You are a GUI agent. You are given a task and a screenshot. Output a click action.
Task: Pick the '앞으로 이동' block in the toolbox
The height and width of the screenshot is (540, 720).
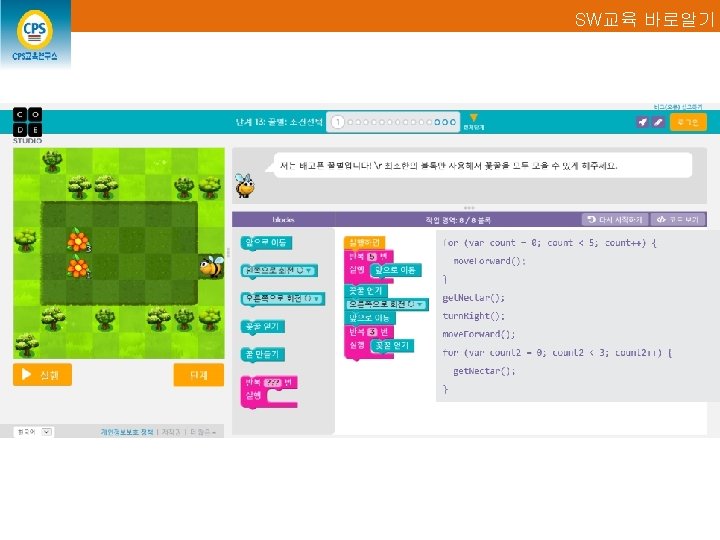[x=266, y=242]
